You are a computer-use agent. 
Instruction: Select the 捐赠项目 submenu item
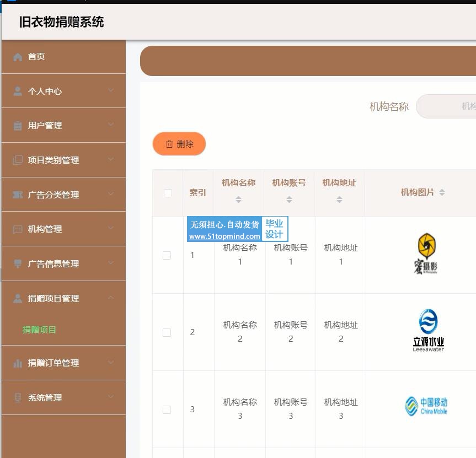(39, 330)
